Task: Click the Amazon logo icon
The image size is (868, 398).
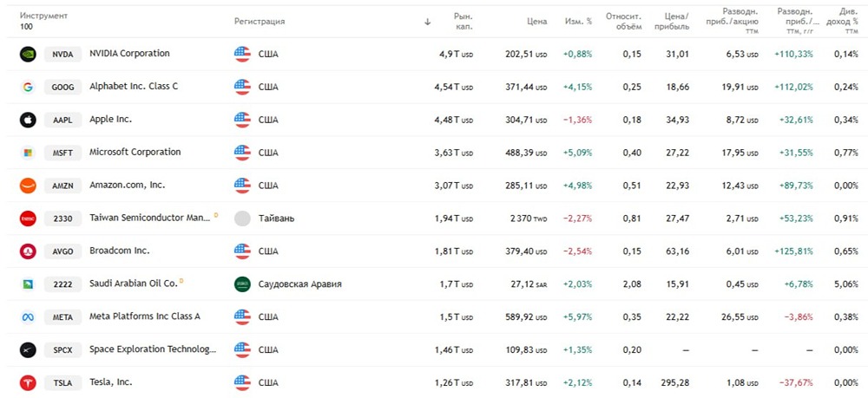Action: [x=28, y=186]
